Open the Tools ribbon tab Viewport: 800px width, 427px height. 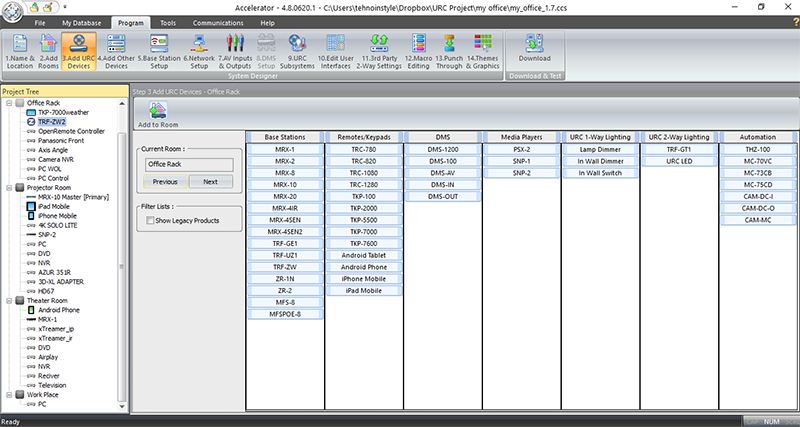click(x=168, y=21)
